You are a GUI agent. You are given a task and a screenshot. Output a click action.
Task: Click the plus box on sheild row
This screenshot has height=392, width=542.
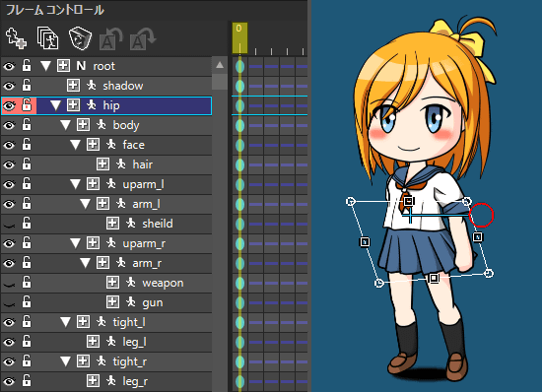click(x=112, y=224)
